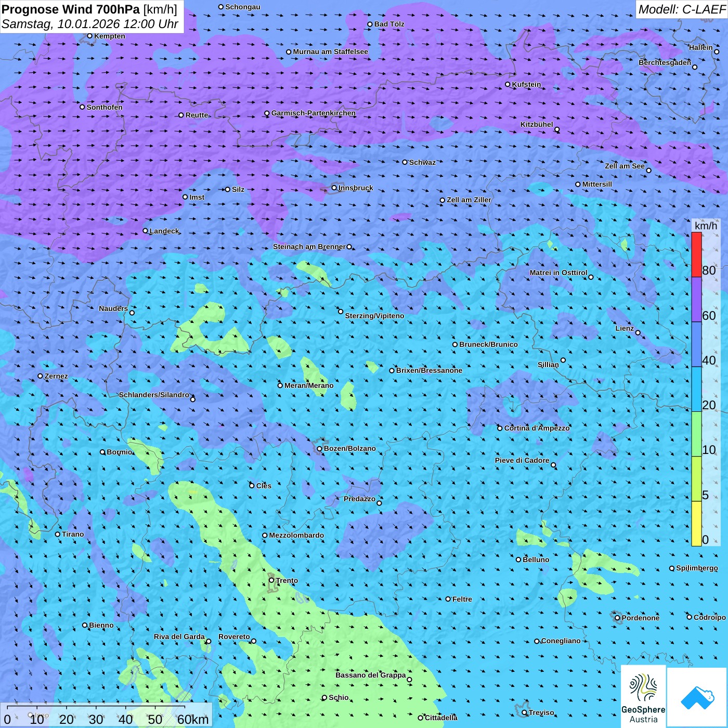The image size is (728, 728).
Task: Click the '60km' mark on the scale bar
Action: coord(193,719)
